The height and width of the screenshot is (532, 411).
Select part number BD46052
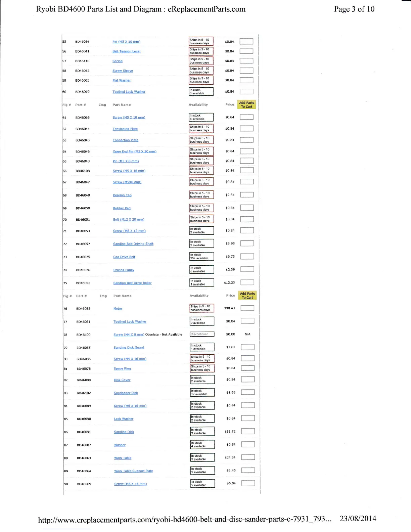click(83, 283)
